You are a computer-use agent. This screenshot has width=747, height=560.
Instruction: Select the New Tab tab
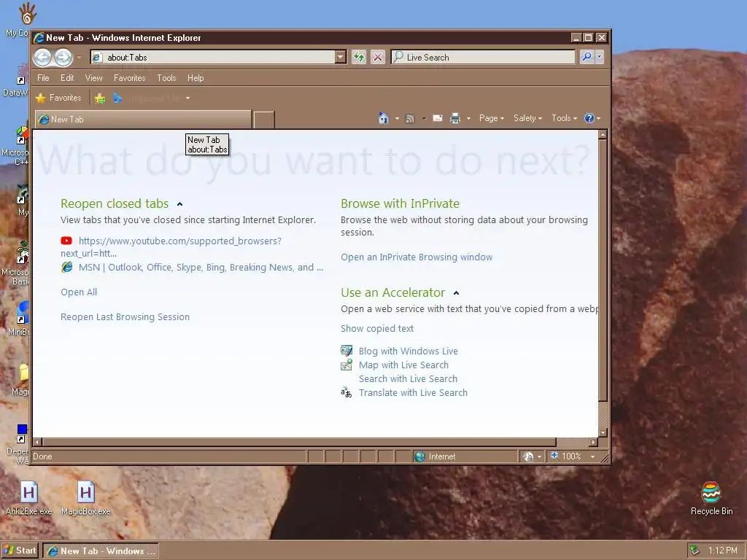click(x=144, y=120)
